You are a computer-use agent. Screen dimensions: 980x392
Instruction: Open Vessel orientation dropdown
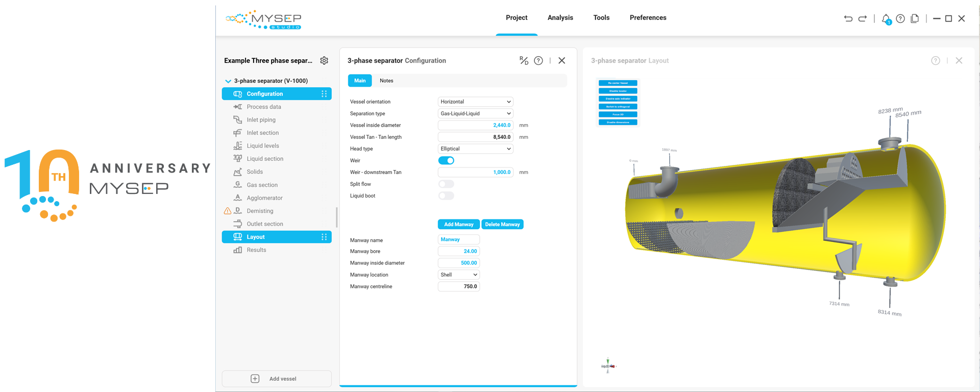(x=475, y=102)
